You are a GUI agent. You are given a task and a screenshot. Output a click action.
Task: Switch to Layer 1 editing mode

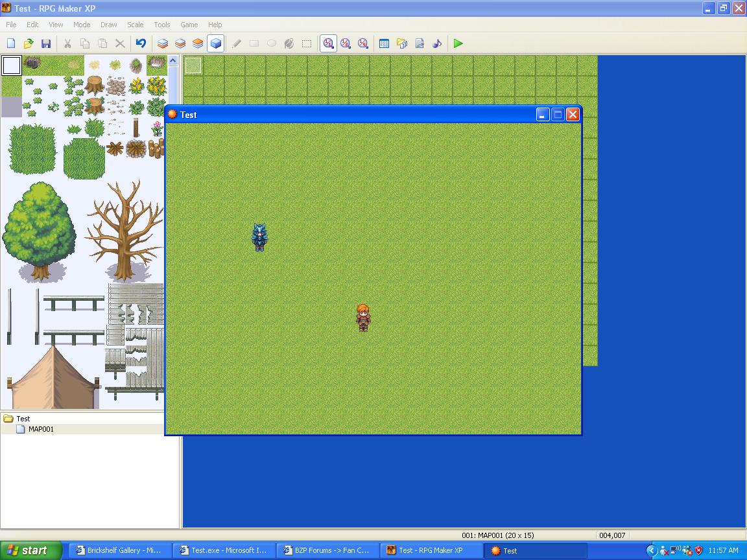point(163,43)
